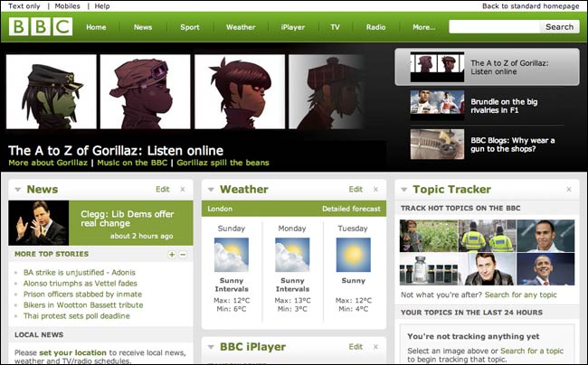Image resolution: width=588 pixels, height=365 pixels.
Task: Expand more top stories with plus icon
Action: (172, 255)
